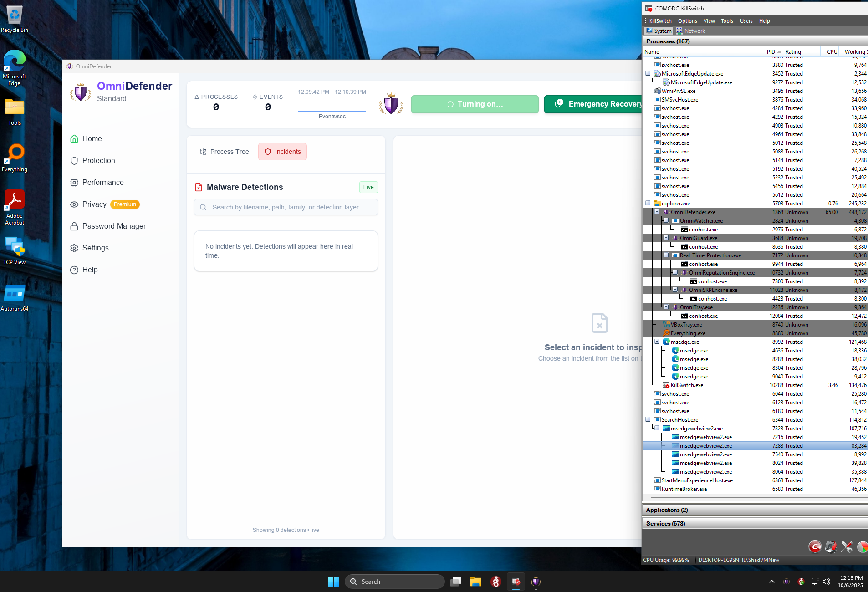
Task: Select System tab in KillSwitch
Action: 659,31
